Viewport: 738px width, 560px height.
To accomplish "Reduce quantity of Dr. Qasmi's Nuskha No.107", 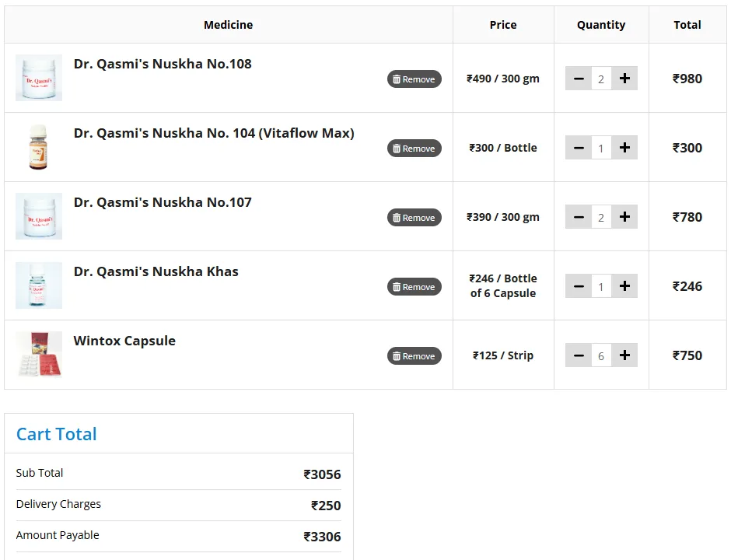I will [579, 217].
